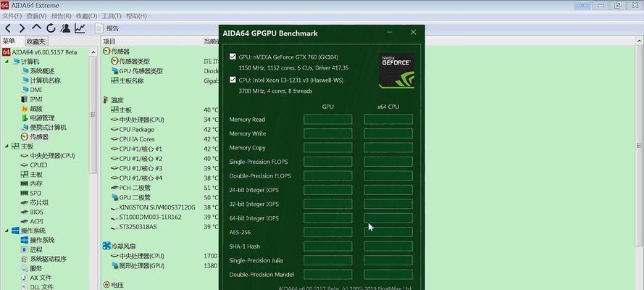Screen dimensions: 644x290
Task: Uncheck the CPU Intel Xeon E3-1231 checkbox
Action: (x=233, y=80)
